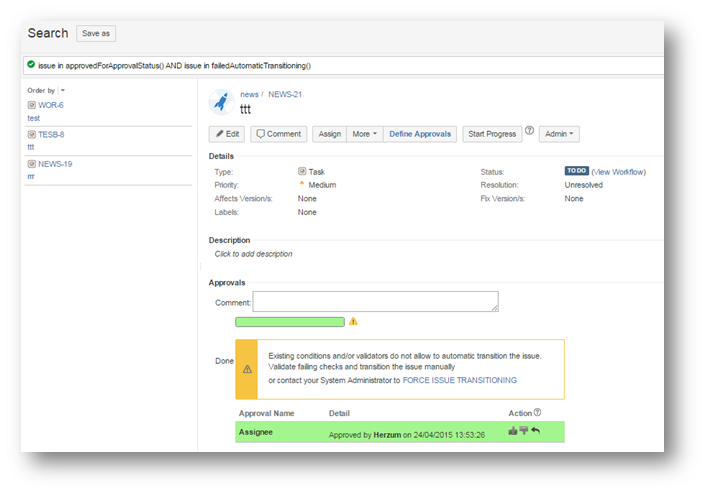Click the green approval progress bar
Viewport: 706px width, 494px height.
(289, 322)
